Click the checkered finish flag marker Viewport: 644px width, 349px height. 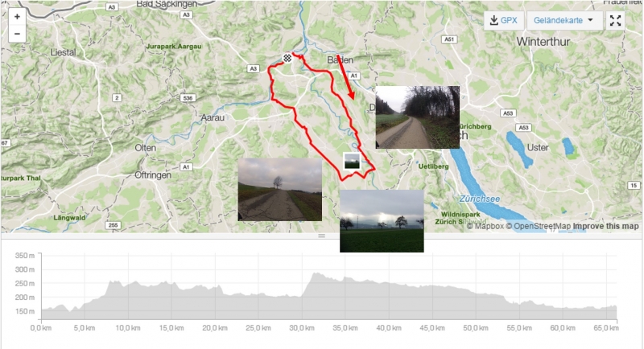tap(287, 58)
